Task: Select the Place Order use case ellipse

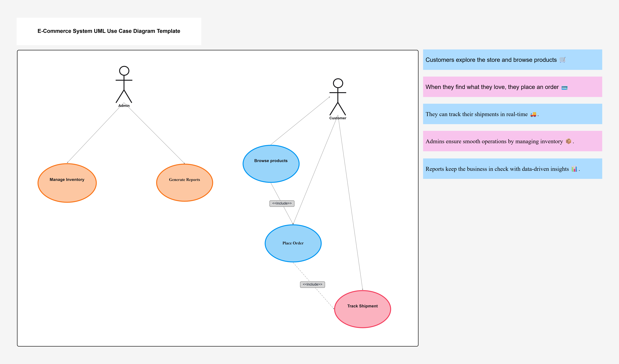Action: [x=293, y=243]
